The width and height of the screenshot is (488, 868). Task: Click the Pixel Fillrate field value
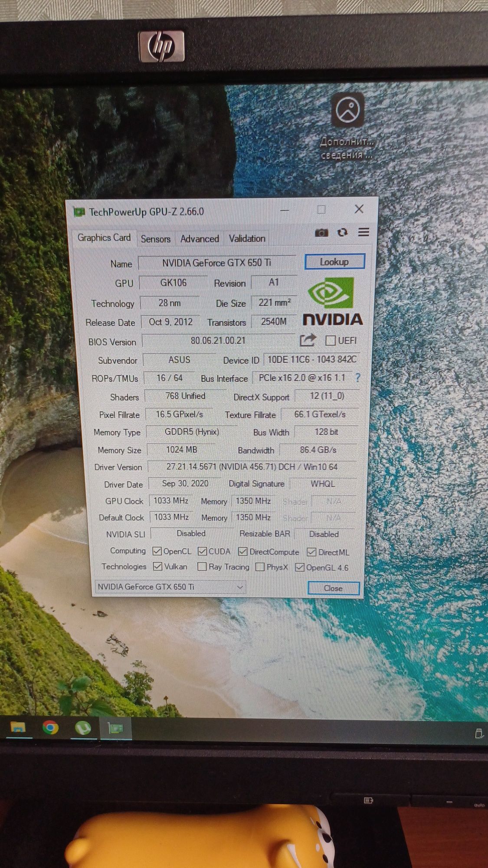[179, 414]
